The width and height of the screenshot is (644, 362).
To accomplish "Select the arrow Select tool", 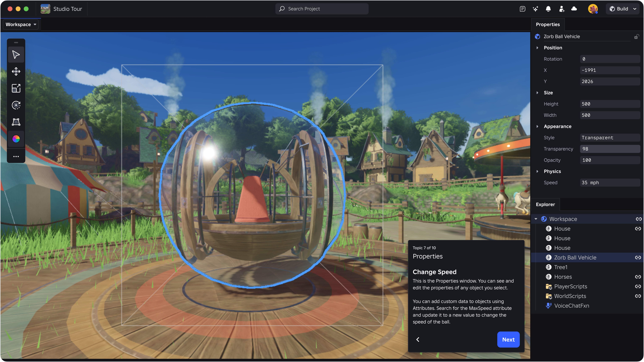I will pos(16,55).
